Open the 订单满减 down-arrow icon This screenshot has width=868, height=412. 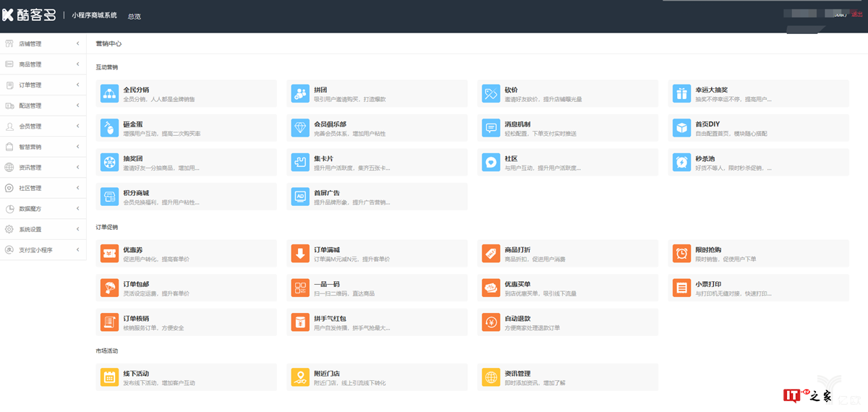click(299, 253)
